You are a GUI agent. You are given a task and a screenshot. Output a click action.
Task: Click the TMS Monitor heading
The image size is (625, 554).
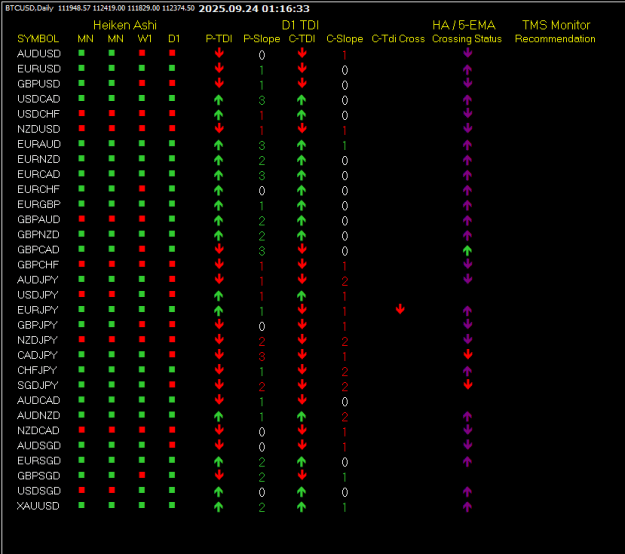(x=556, y=25)
